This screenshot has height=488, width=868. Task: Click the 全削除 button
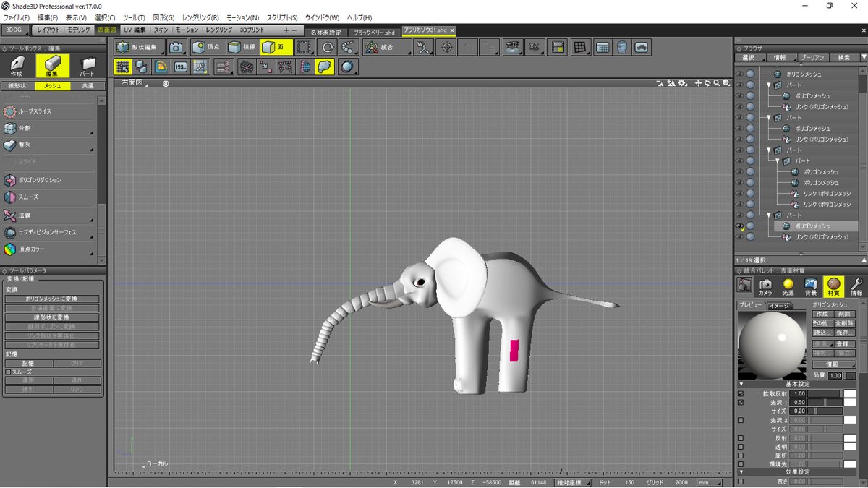(x=845, y=323)
